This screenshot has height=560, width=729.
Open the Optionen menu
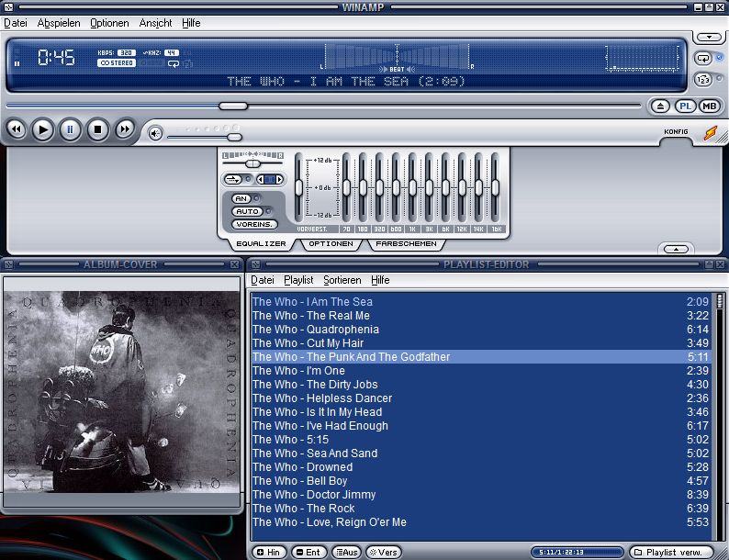[x=109, y=23]
